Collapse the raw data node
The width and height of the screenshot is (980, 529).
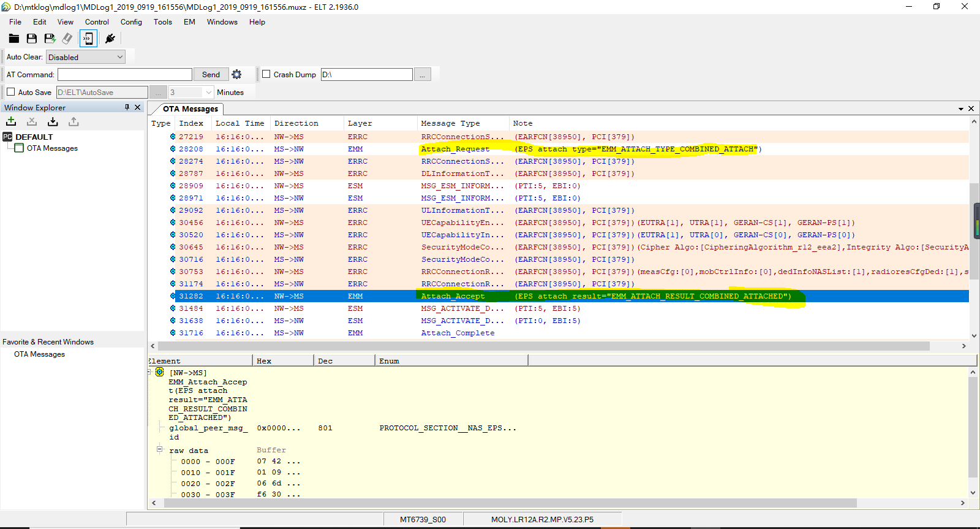click(159, 449)
